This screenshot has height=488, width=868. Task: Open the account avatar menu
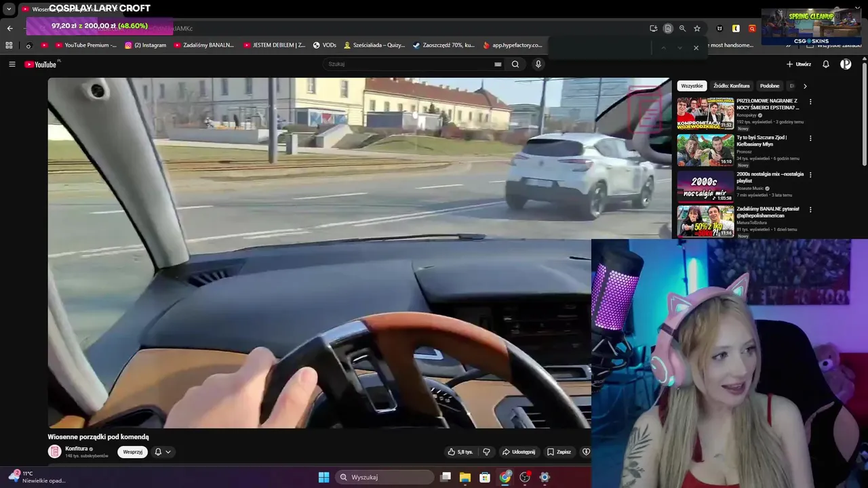(x=846, y=64)
